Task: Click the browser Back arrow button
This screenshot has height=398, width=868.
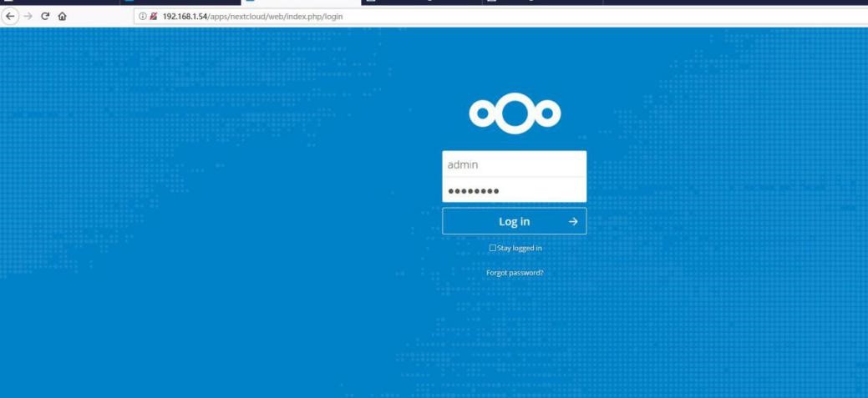Action: point(10,16)
